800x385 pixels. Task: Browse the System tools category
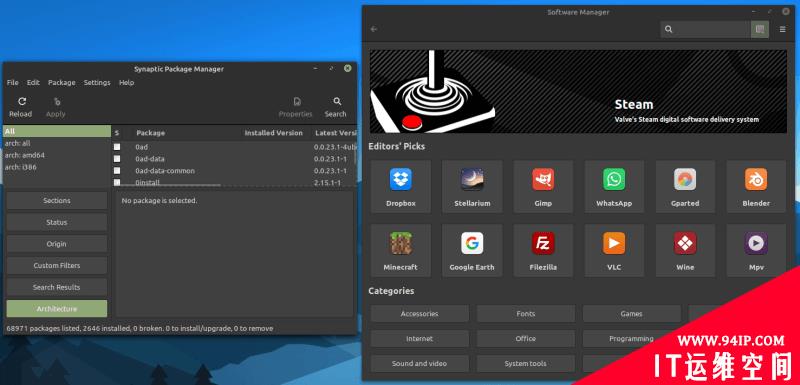click(526, 364)
